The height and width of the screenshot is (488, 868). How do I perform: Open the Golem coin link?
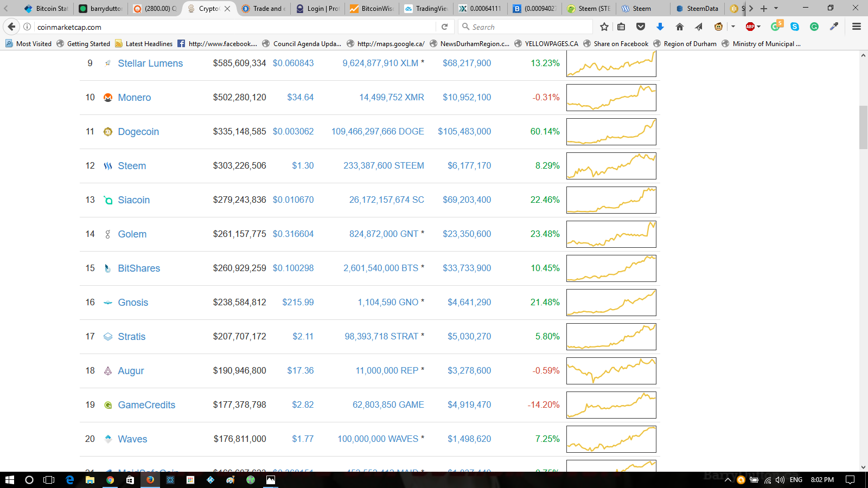point(132,234)
